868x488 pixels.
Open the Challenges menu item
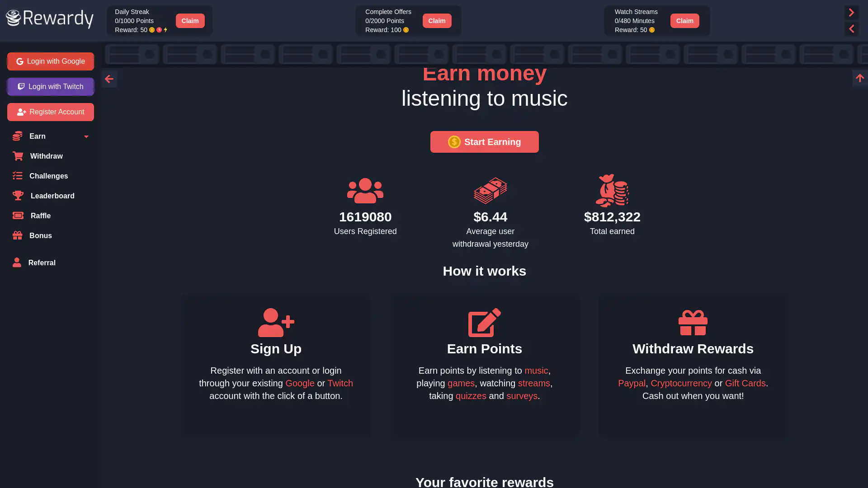pyautogui.click(x=48, y=176)
